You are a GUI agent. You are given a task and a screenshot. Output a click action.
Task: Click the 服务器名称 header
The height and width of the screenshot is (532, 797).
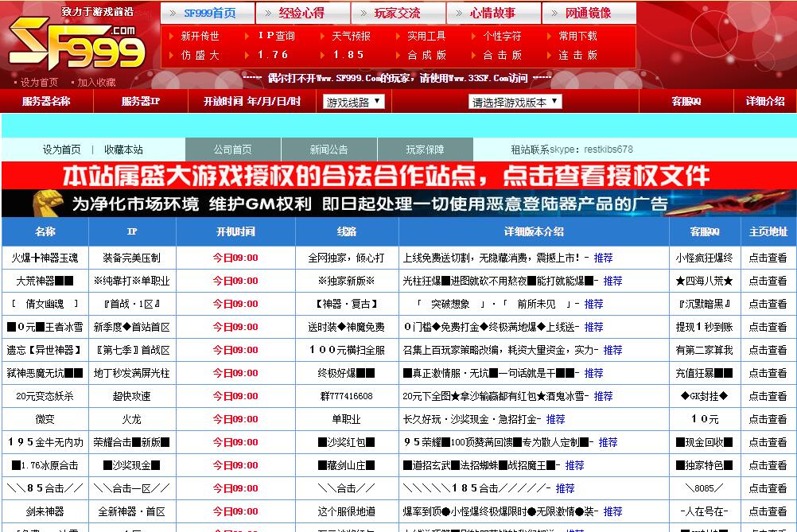tap(46, 101)
